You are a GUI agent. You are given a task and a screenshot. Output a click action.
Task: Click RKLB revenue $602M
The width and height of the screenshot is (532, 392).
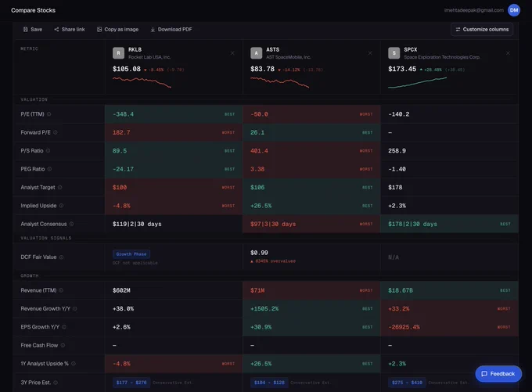click(x=121, y=291)
